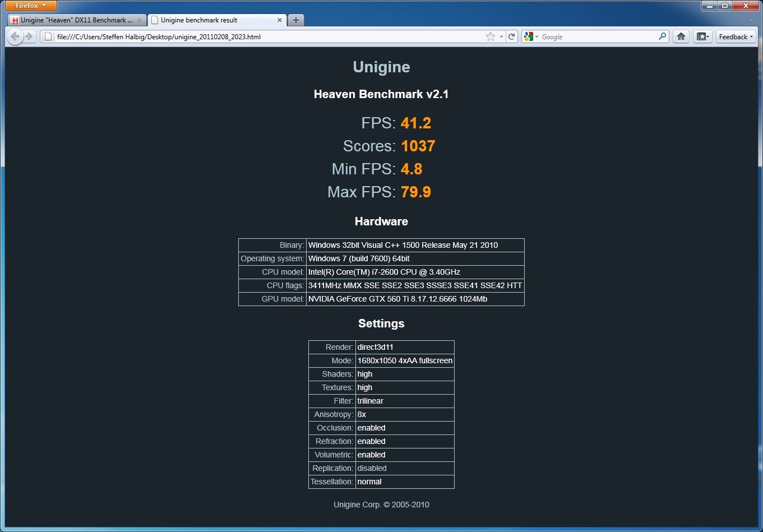Viewport: 763px width, 532px height.
Task: Open the search engine selector dropdown
Action: [x=530, y=36]
